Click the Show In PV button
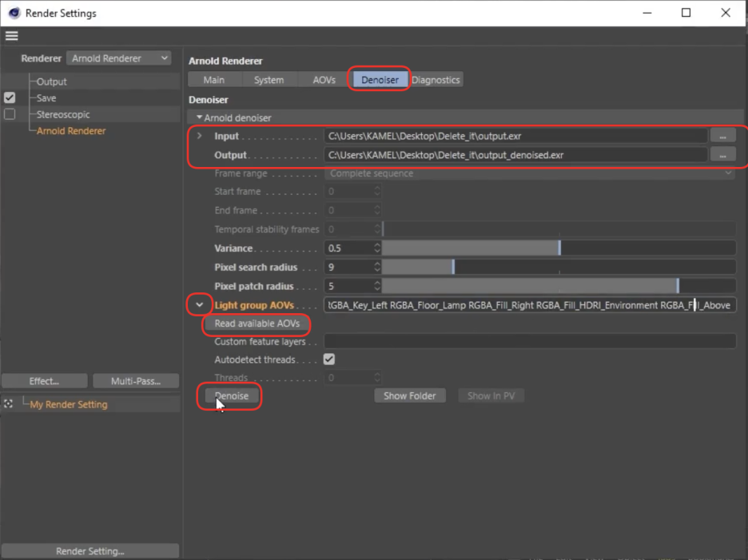Image resolution: width=748 pixels, height=560 pixels. pos(491,396)
